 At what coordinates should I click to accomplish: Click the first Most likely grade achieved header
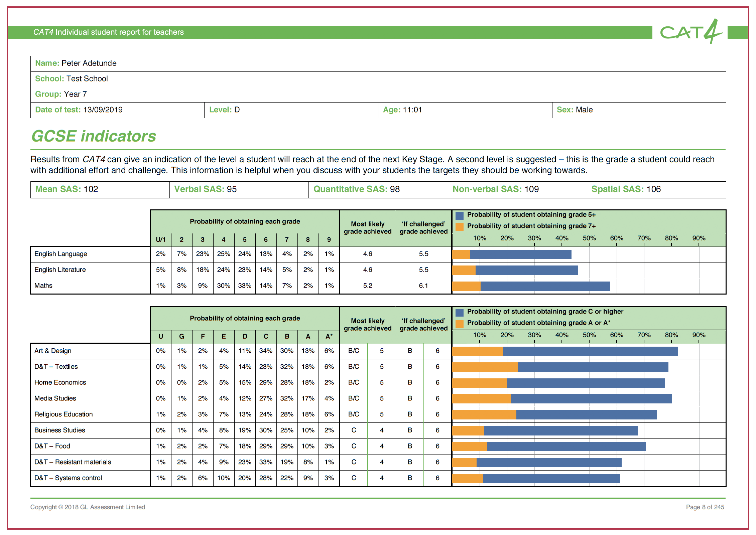[368, 228]
